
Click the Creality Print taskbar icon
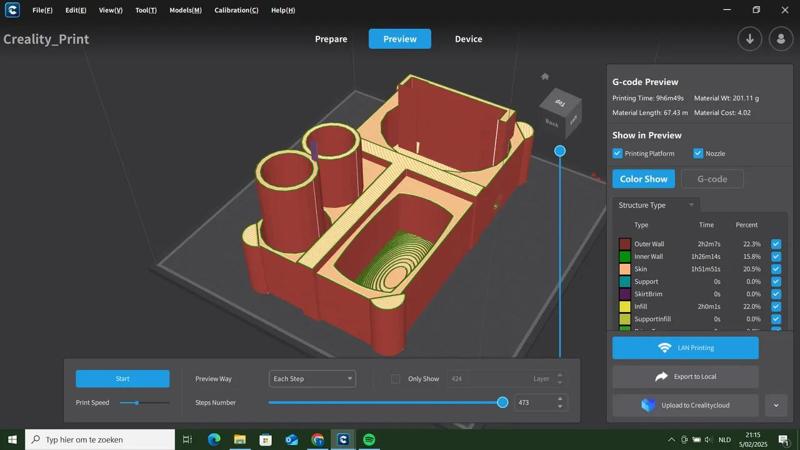[343, 439]
